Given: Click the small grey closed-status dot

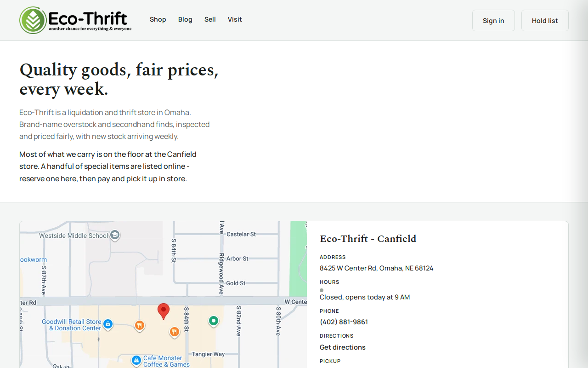Looking at the screenshot, I should click(322, 290).
